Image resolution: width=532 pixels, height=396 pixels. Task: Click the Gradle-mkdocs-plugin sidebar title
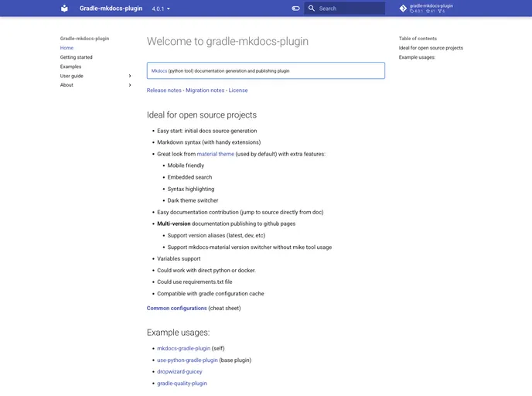84,39
